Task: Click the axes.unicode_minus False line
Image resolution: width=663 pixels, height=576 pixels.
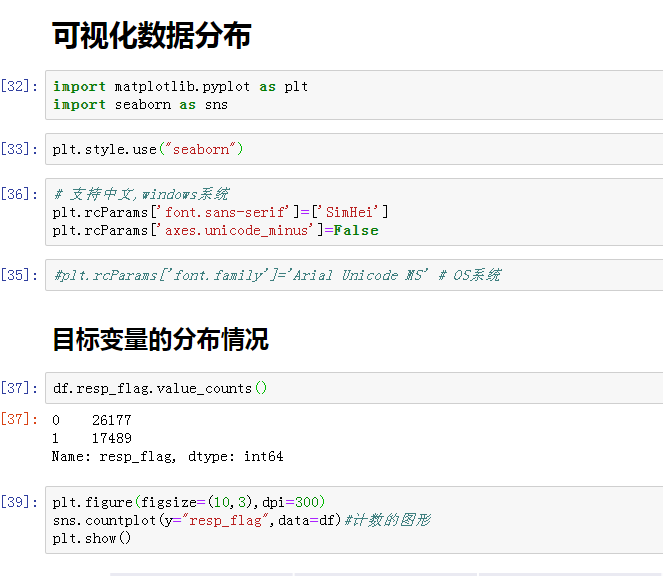Action: tap(215, 230)
